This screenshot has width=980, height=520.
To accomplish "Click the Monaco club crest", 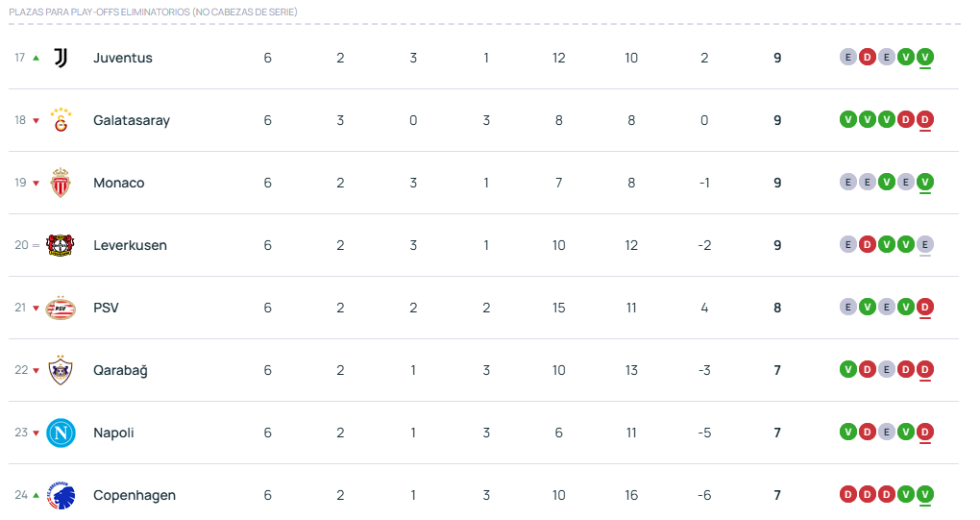I will click(x=61, y=183).
